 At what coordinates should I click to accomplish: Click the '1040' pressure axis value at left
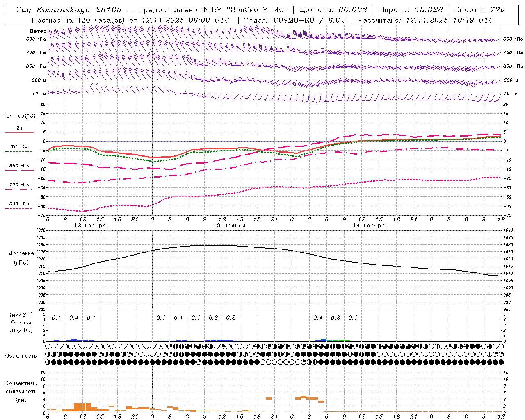[41, 231]
